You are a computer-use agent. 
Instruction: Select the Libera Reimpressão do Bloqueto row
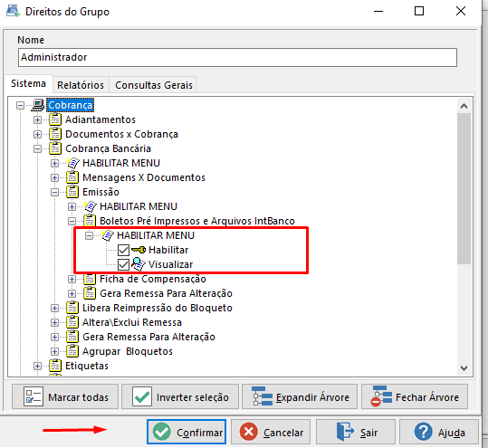coord(158,308)
